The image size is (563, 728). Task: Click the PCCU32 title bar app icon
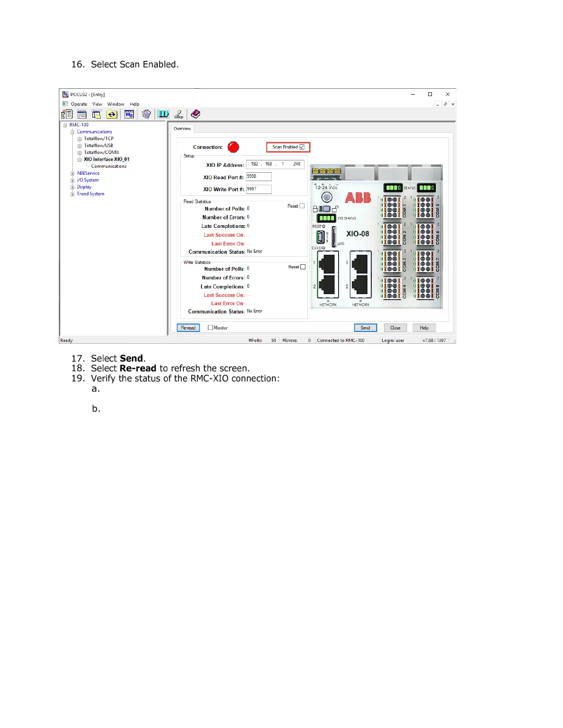click(x=65, y=94)
